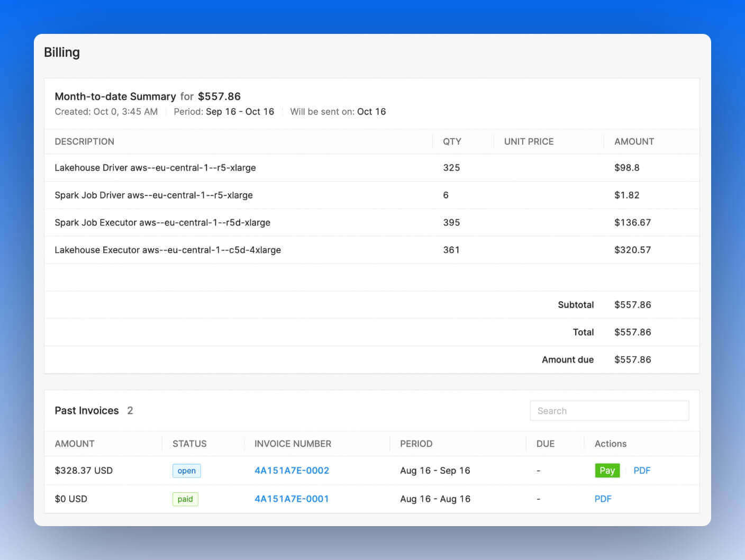Open invoice 4A151A7E-0001 link
This screenshot has width=745, height=560.
292,499
